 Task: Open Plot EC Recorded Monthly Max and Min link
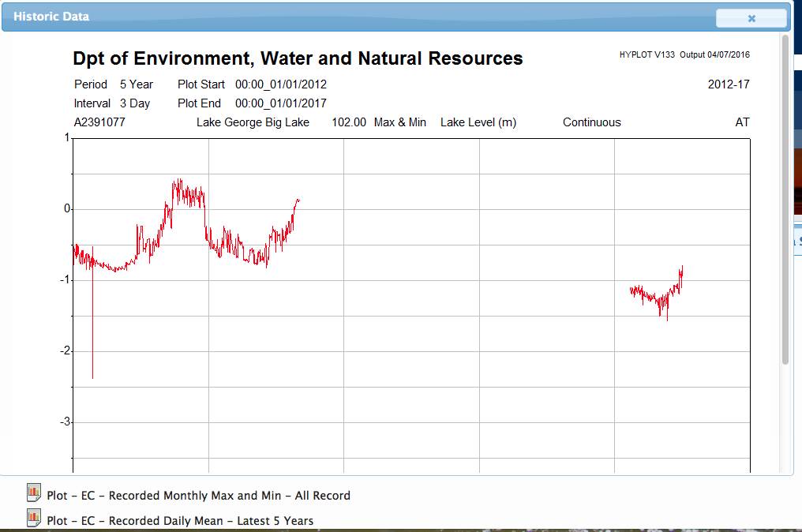click(198, 496)
